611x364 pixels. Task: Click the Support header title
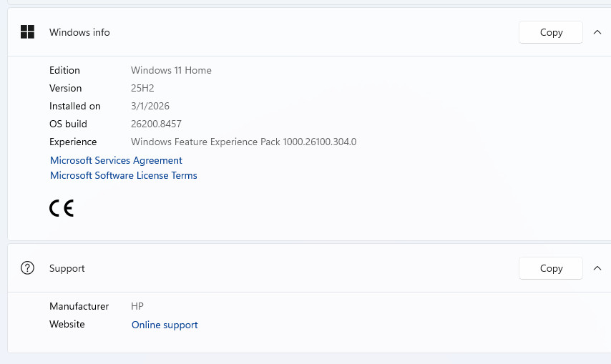(67, 268)
